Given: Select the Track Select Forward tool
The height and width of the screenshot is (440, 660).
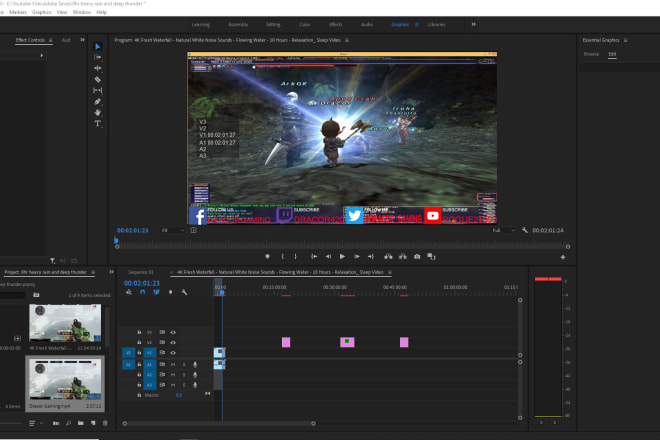Looking at the screenshot, I should coord(98,57).
